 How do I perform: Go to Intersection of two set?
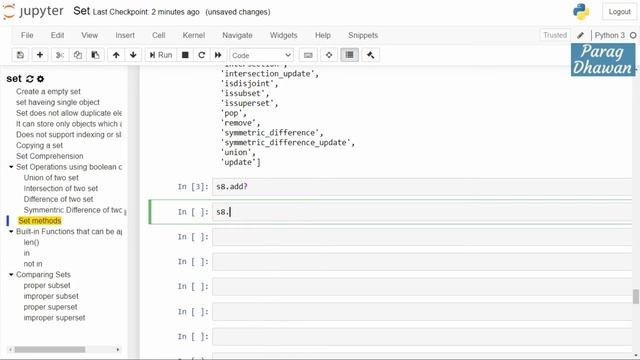tap(61, 188)
